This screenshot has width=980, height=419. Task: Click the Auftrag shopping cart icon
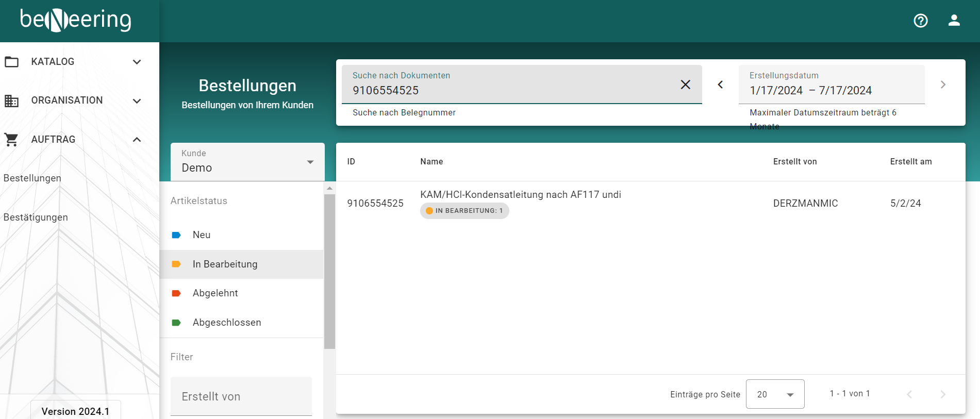pyautogui.click(x=11, y=140)
